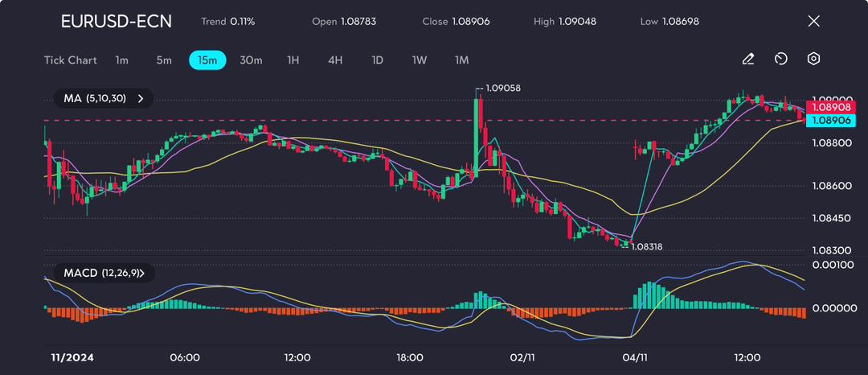The height and width of the screenshot is (375, 868).
Task: Choose the 4H timeframe
Action: (335, 60)
